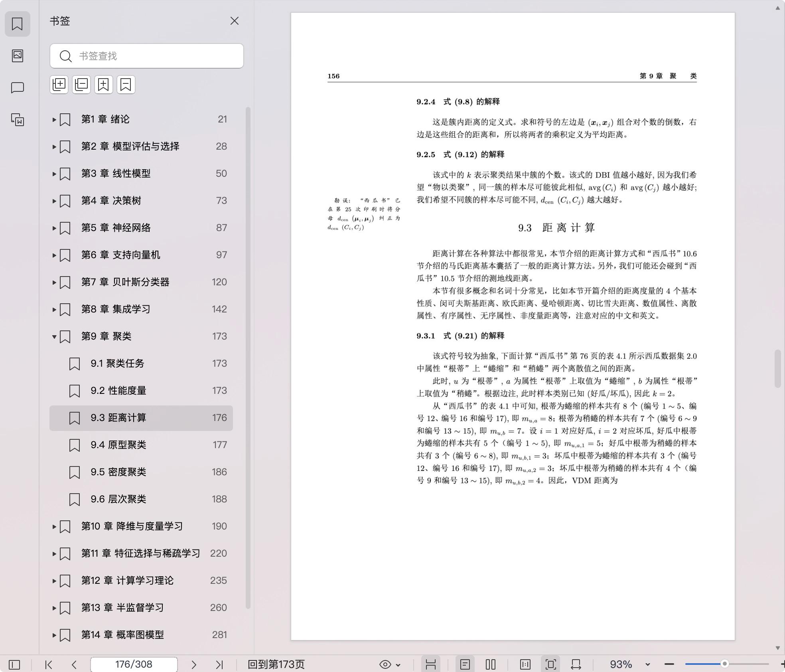Expand the 第10 章 降维与度量学习 bookmark
This screenshot has width=785, height=672.
point(54,526)
